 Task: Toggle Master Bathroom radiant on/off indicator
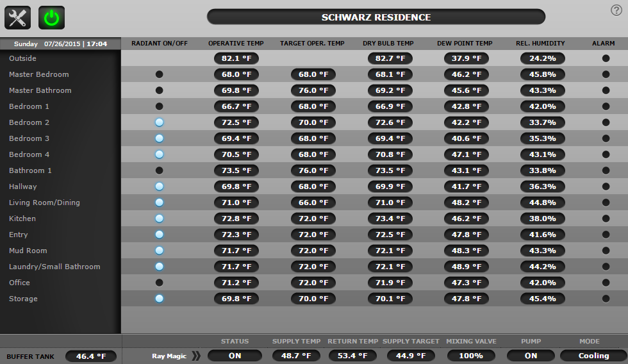click(x=160, y=90)
